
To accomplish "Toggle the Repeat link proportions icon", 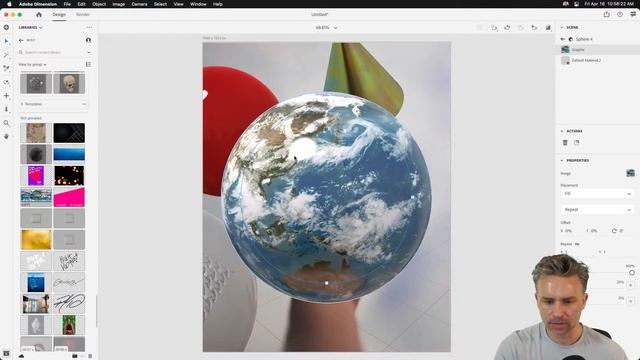I will (x=577, y=244).
